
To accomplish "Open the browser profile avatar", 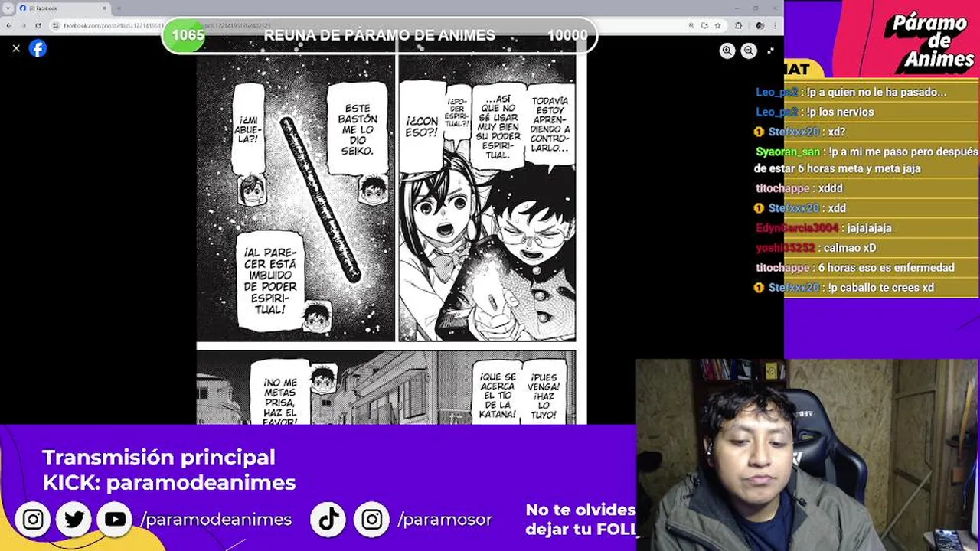I will pos(759,25).
